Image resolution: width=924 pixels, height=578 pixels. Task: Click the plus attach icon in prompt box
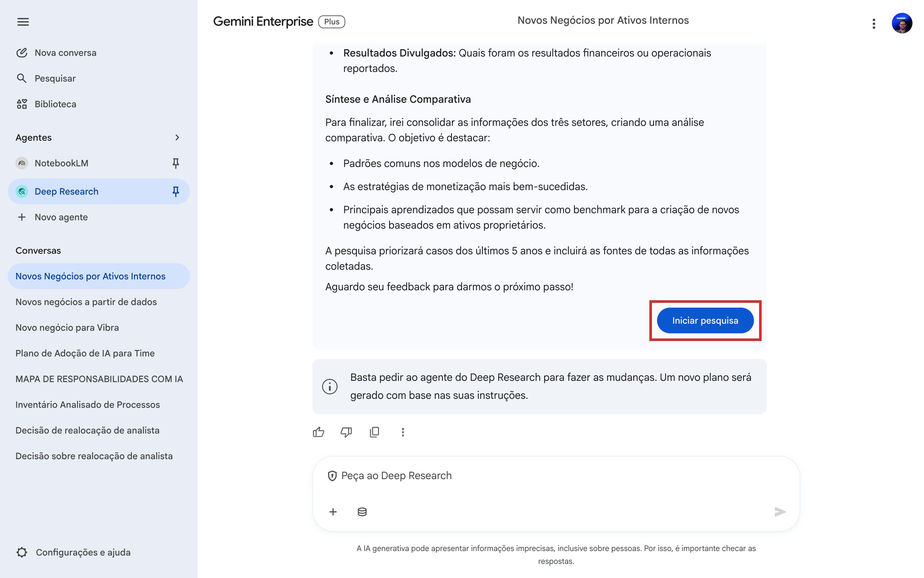(333, 512)
